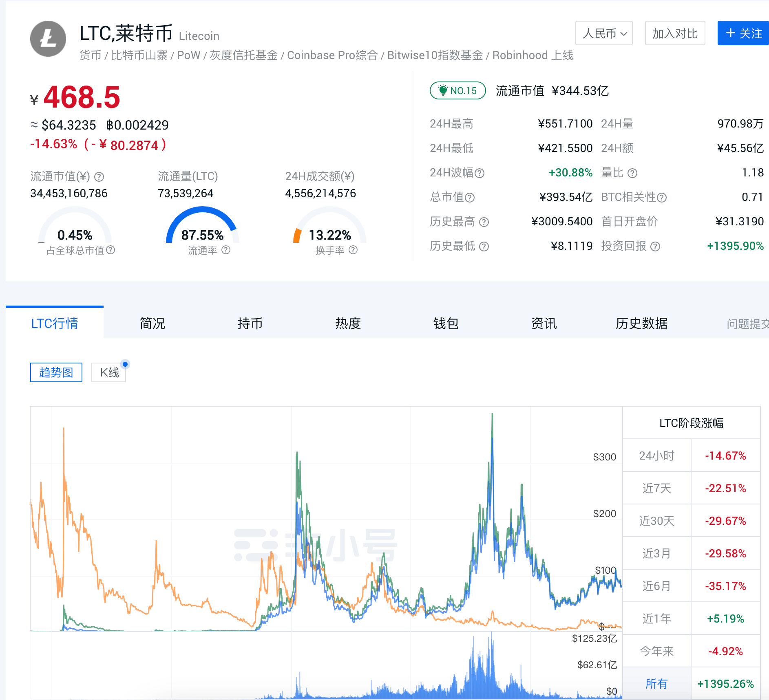This screenshot has height=700, width=769.
Task: Switch to the 钱包 tab
Action: tap(446, 324)
